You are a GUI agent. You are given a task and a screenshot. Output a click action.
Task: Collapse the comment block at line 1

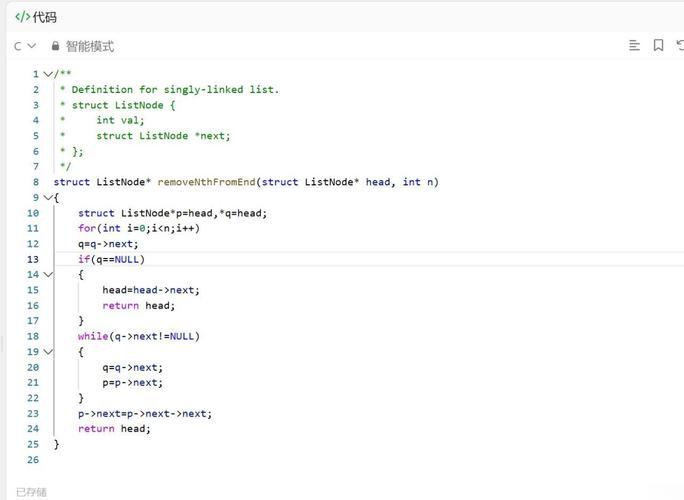[48, 74]
